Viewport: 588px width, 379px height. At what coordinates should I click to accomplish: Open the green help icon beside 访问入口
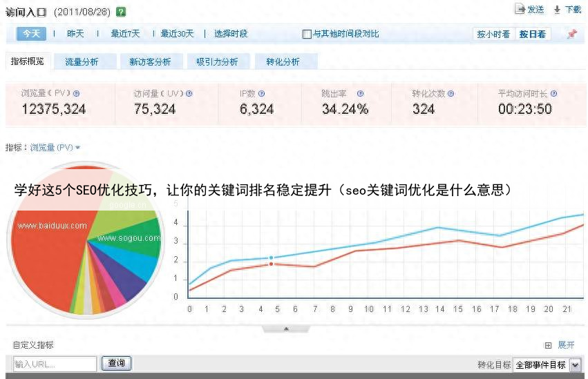(121, 12)
